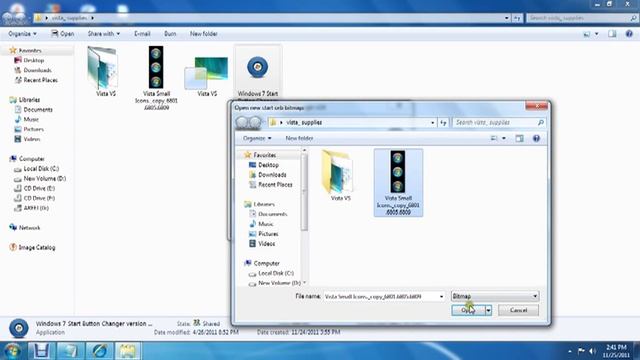
Task: Open Internet Explorer from the taskbar
Action: click(99, 351)
